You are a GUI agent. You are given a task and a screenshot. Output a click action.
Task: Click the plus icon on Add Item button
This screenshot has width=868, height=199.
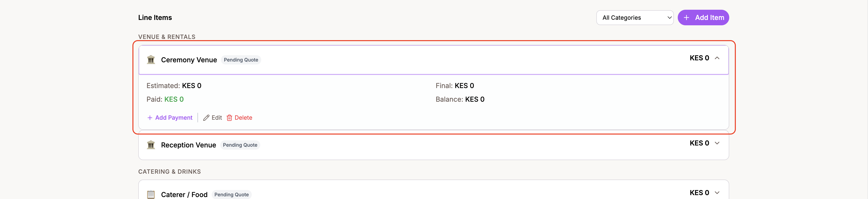[x=687, y=18]
